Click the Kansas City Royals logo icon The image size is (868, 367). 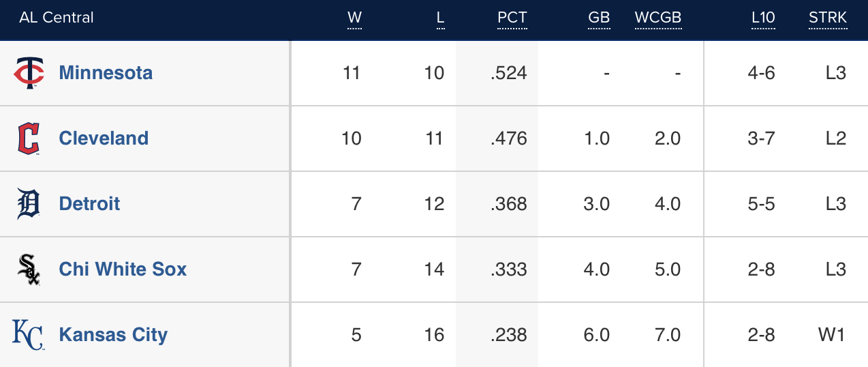pos(29,335)
